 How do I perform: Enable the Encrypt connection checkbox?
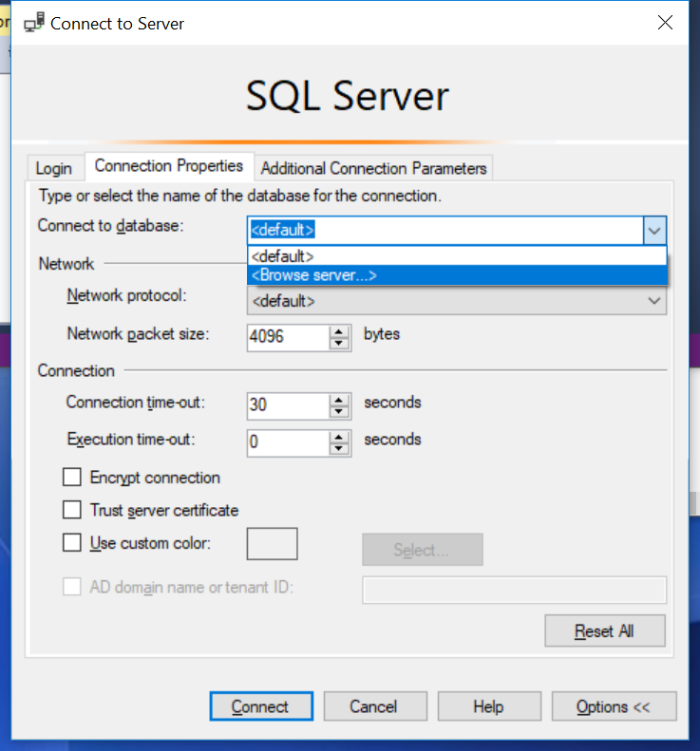coord(72,477)
